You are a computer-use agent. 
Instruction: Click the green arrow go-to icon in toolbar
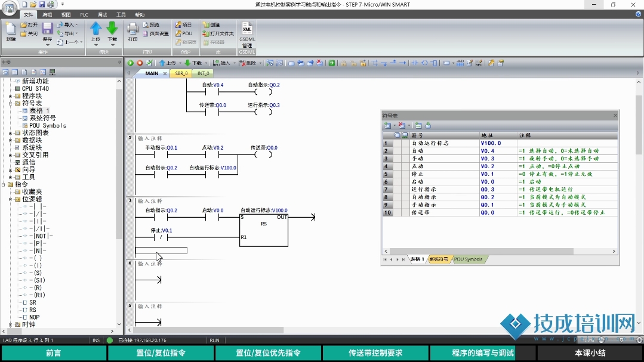click(331, 63)
